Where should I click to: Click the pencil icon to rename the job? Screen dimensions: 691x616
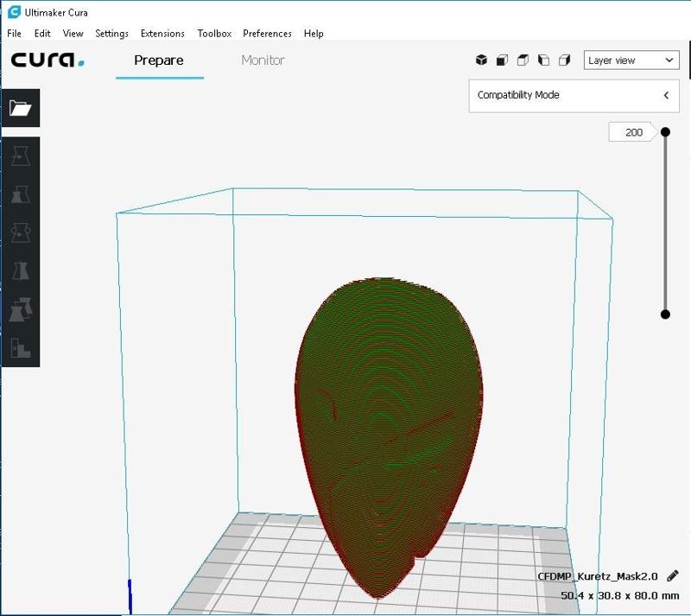click(x=673, y=576)
